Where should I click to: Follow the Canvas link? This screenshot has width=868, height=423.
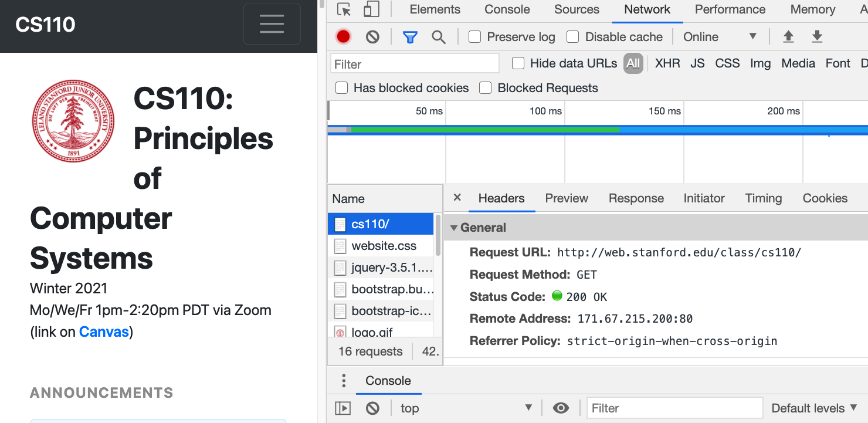click(104, 332)
